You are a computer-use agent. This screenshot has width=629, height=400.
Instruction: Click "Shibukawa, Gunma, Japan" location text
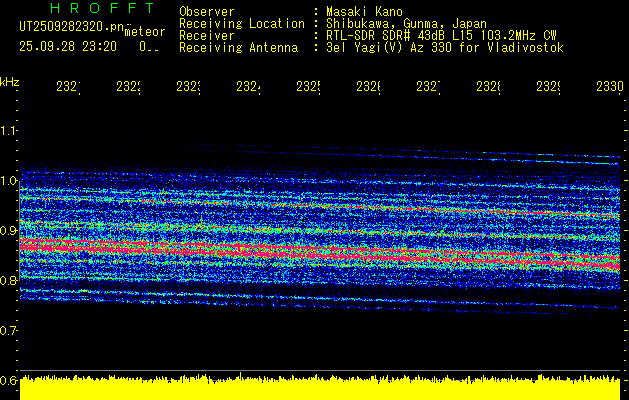[x=406, y=24]
